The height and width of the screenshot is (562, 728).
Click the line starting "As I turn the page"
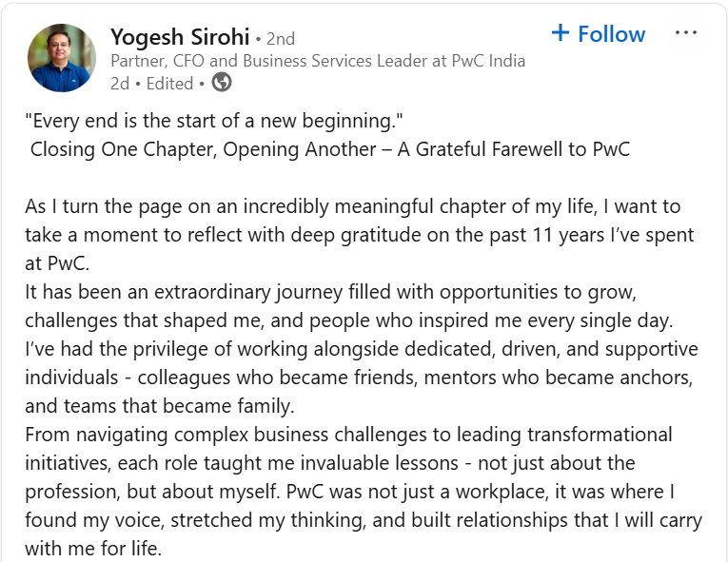coord(353,206)
